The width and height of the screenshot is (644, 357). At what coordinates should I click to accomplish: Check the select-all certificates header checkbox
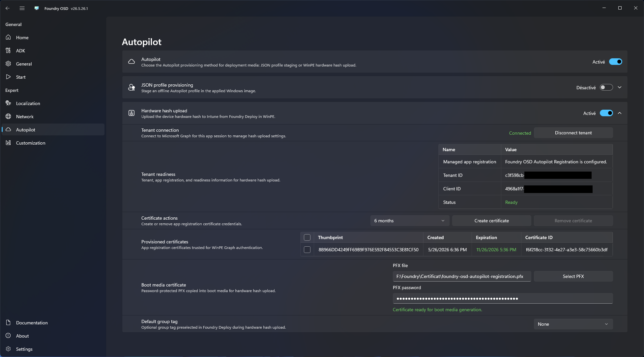(x=307, y=237)
